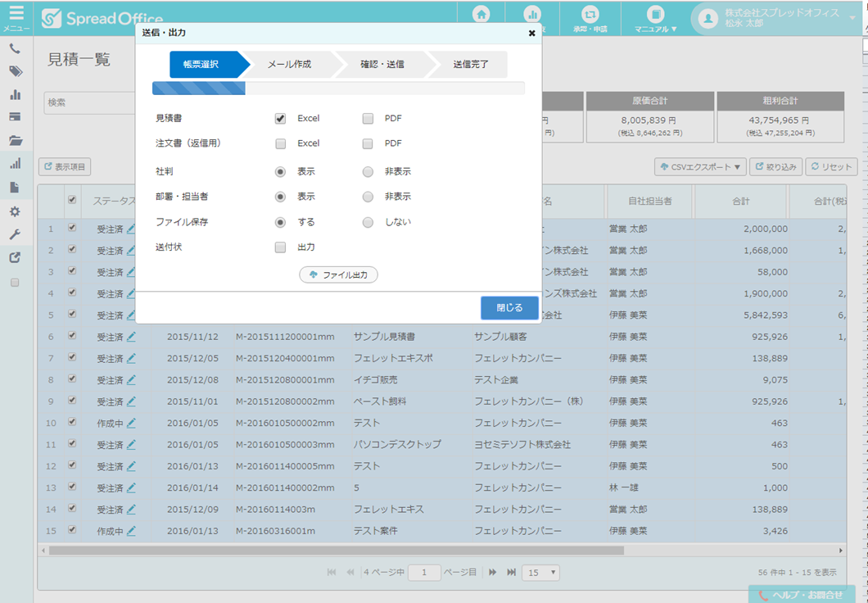Screen dimensions: 868x603
Task: Open the CSVエクスポート dropdown
Action: pos(700,166)
